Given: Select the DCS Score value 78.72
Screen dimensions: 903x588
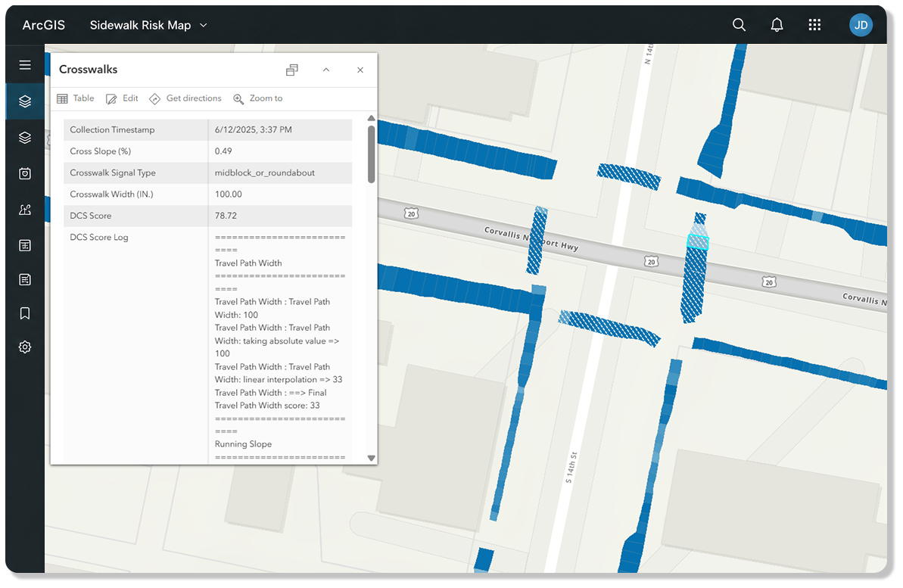Looking at the screenshot, I should pos(226,216).
